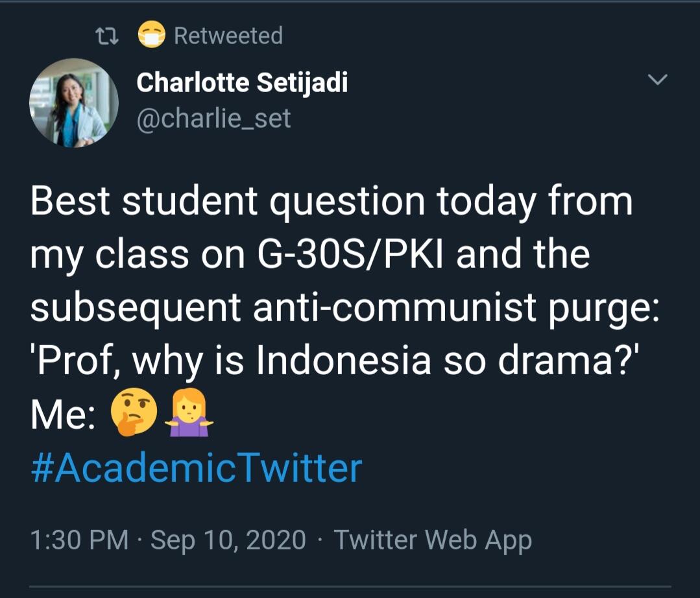This screenshot has height=598, width=700.
Task: Open the Twitter Web App source link
Action: click(433, 540)
